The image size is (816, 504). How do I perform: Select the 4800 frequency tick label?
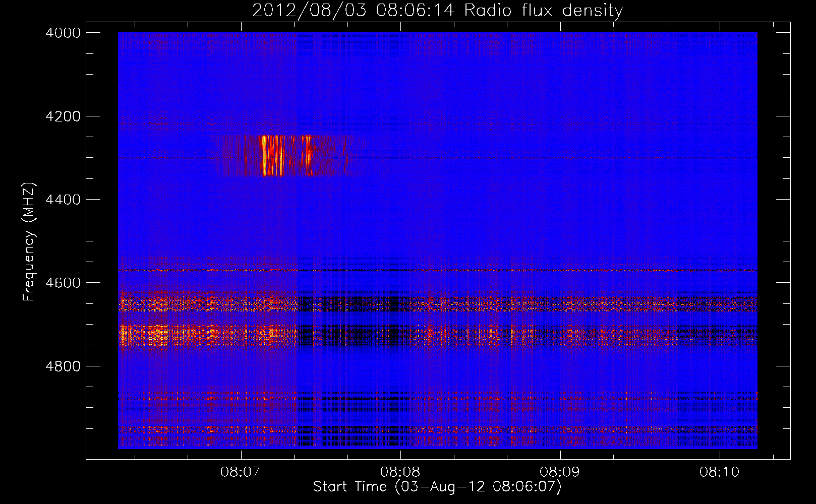[x=63, y=366]
